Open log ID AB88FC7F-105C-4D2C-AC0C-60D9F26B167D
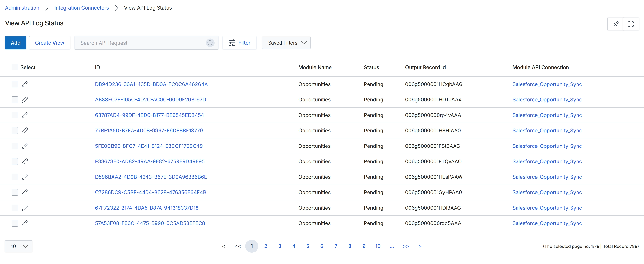The height and width of the screenshot is (264, 644). click(x=151, y=100)
